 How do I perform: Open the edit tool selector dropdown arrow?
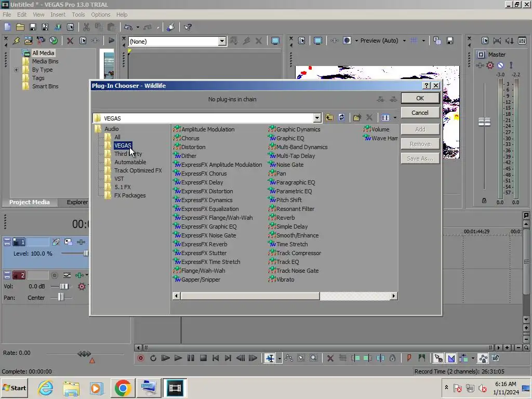(x=280, y=358)
